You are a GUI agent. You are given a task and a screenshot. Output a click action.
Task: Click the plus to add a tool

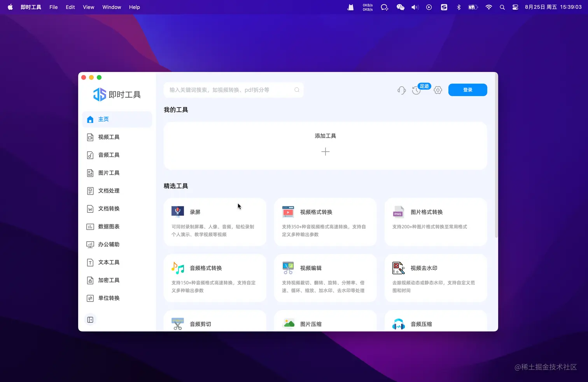pyautogui.click(x=325, y=152)
